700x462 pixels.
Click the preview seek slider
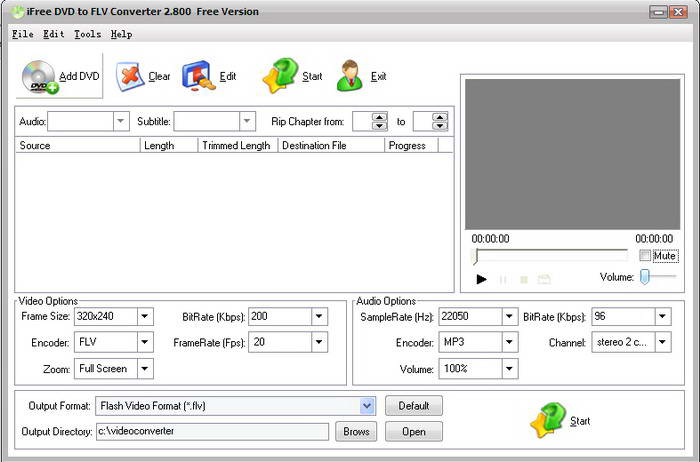551,255
